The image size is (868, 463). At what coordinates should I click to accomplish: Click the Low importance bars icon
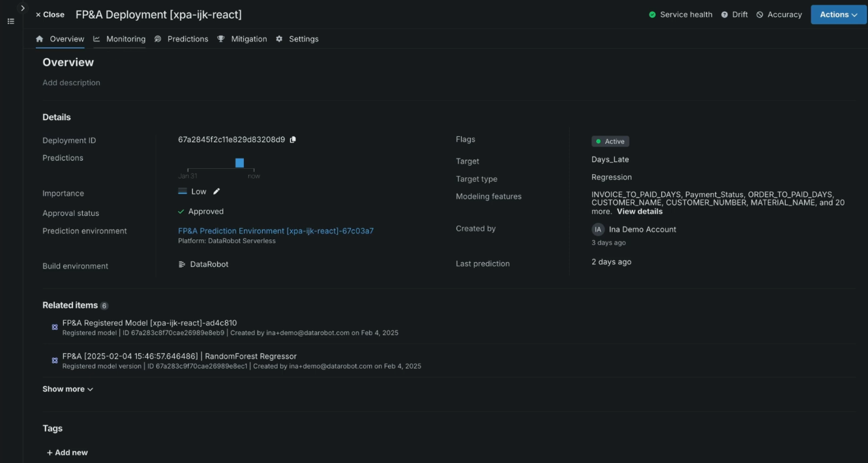[x=183, y=191]
